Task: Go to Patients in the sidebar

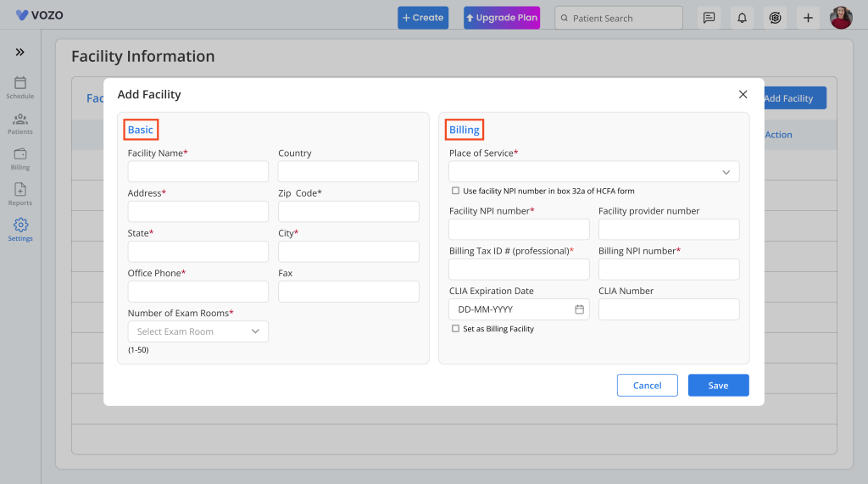Action: click(20, 123)
